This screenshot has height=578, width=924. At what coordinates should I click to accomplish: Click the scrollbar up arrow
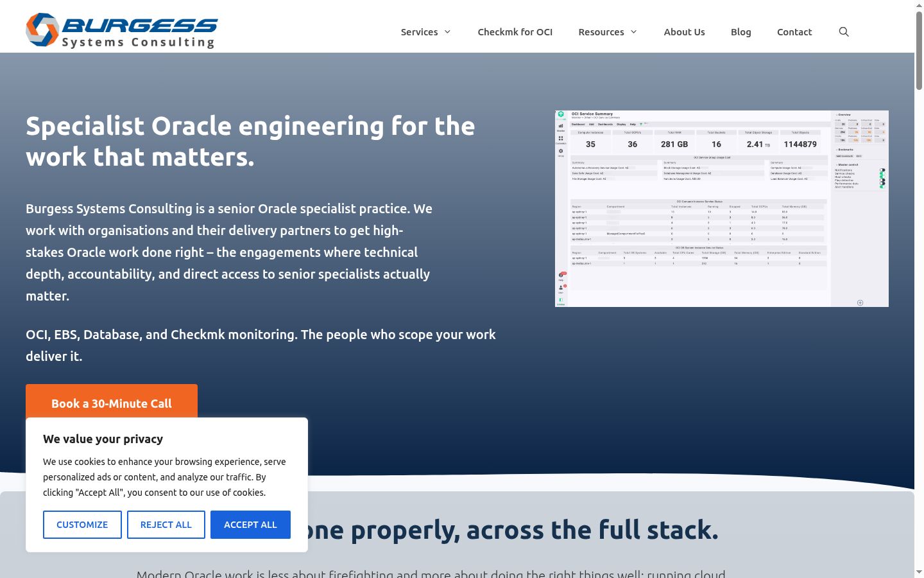(919, 5)
